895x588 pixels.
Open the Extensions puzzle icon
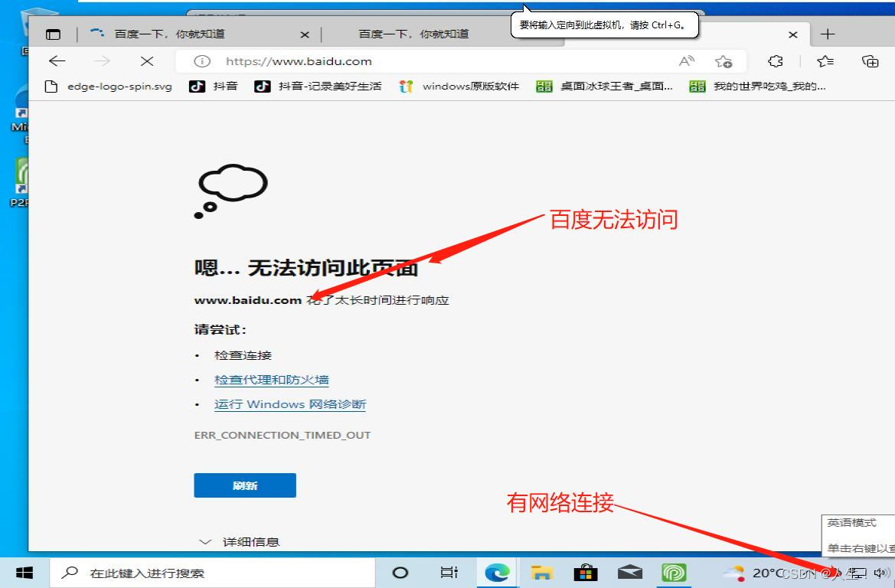[775, 61]
